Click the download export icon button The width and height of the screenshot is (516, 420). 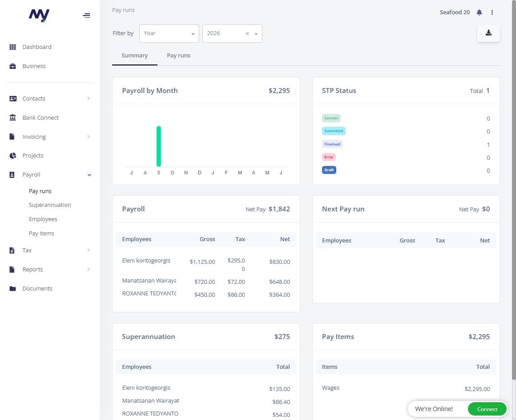(x=488, y=33)
